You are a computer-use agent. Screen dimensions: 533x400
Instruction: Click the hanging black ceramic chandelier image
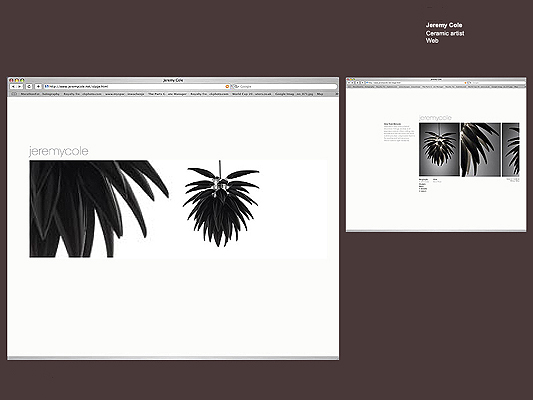[221, 204]
